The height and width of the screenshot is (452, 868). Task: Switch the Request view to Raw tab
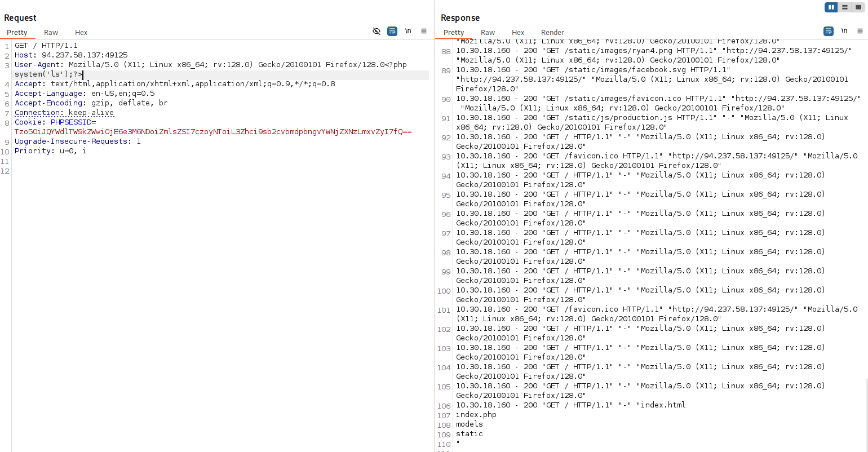point(51,33)
